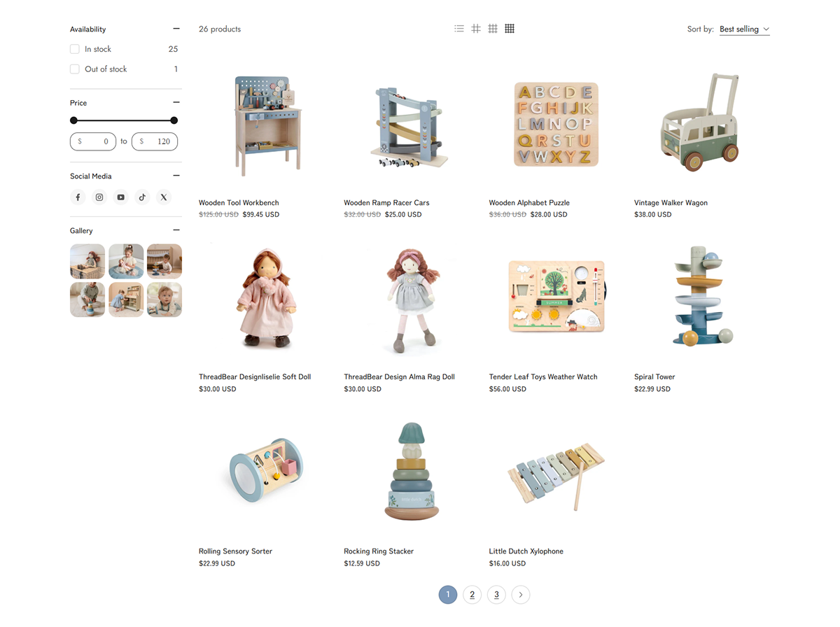Click the $56.00 USD weather watch price
Image resolution: width=840 pixels, height=627 pixels.
point(507,389)
